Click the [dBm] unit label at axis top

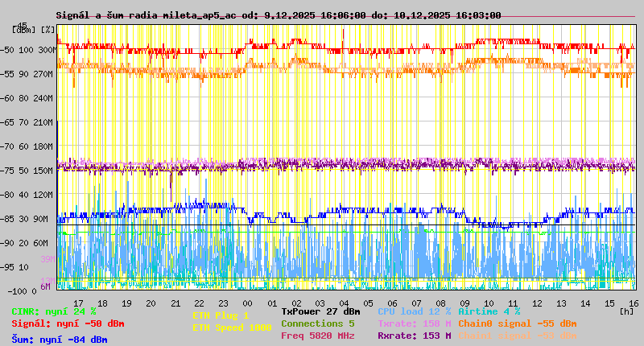(x=23, y=30)
